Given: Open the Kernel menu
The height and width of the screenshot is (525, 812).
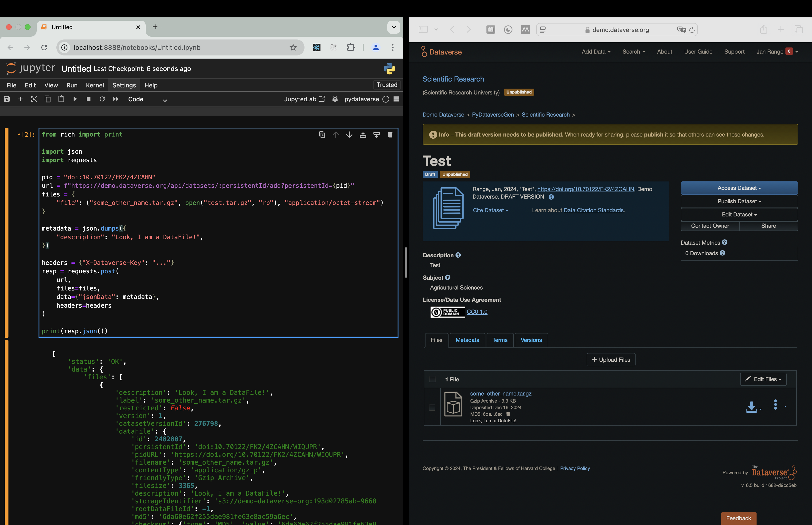Looking at the screenshot, I should pos(94,85).
